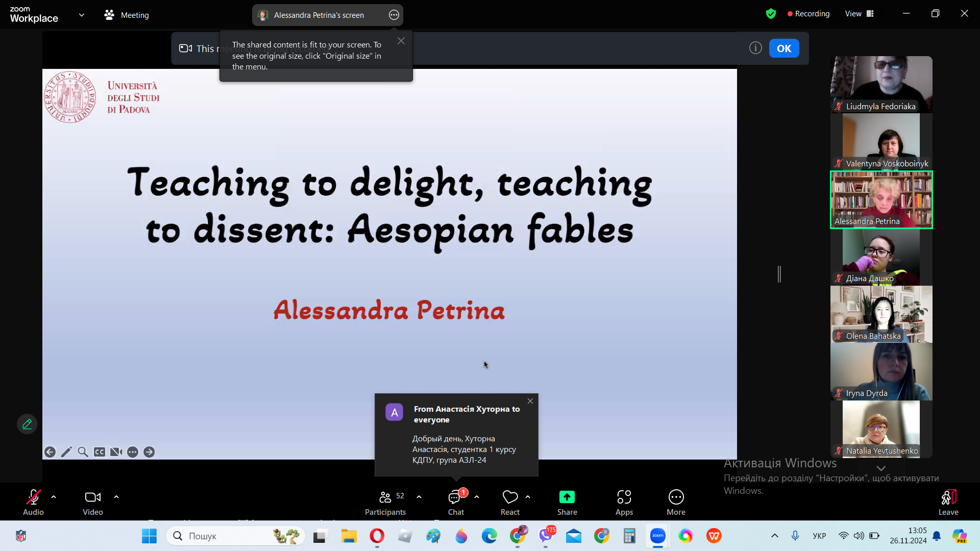Advance to next slide with forward arrow

tap(149, 452)
